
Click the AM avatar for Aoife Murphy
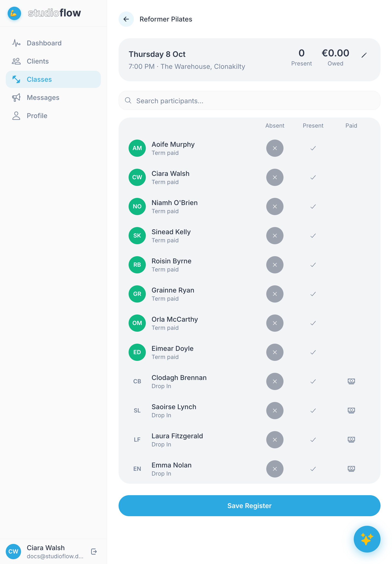click(x=137, y=148)
